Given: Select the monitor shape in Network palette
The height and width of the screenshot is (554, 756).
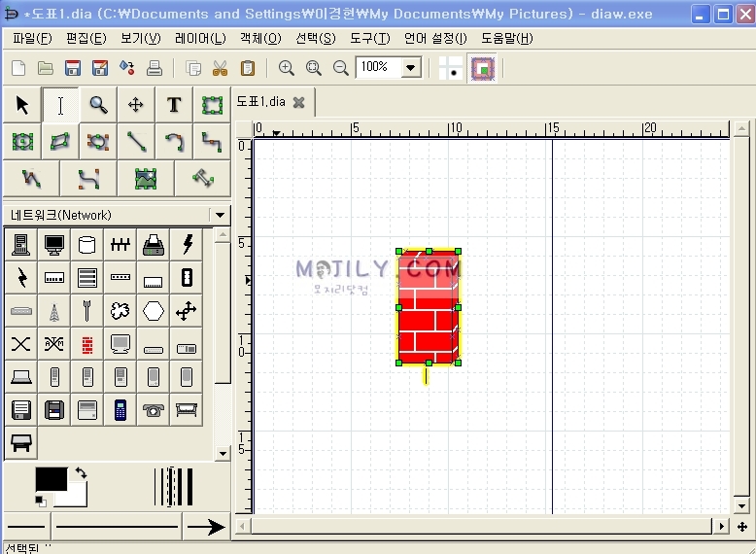Looking at the screenshot, I should tap(54, 245).
